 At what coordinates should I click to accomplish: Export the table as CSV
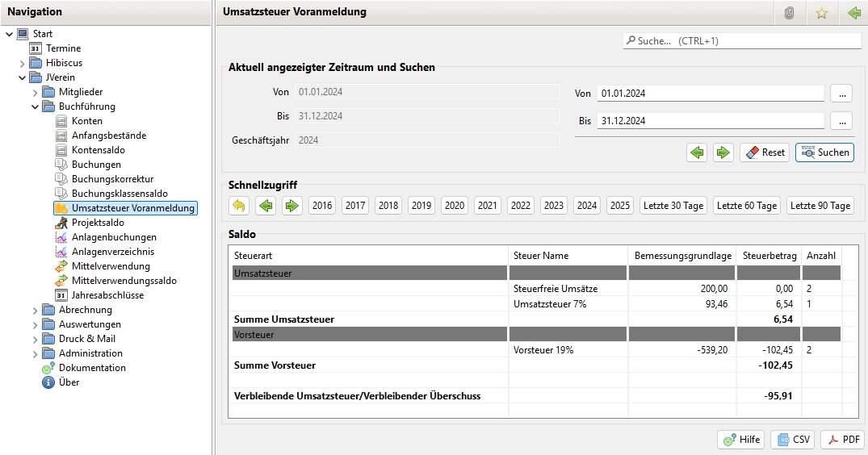pyautogui.click(x=792, y=440)
